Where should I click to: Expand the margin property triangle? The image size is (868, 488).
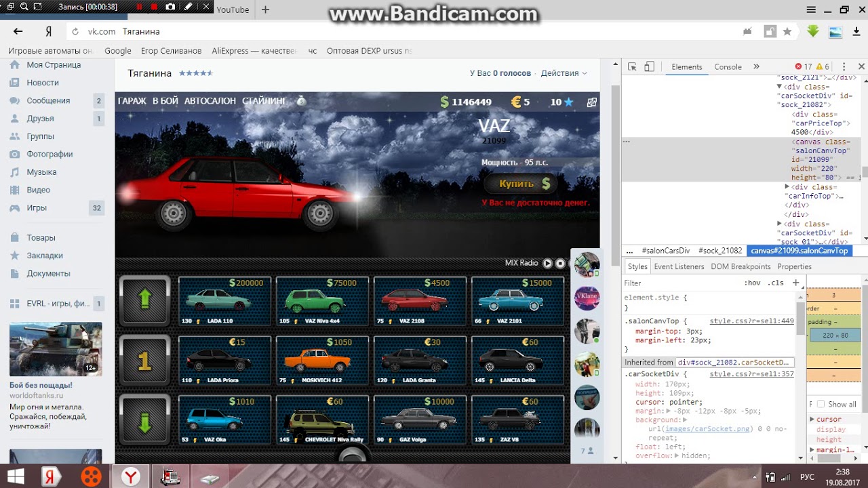(669, 411)
